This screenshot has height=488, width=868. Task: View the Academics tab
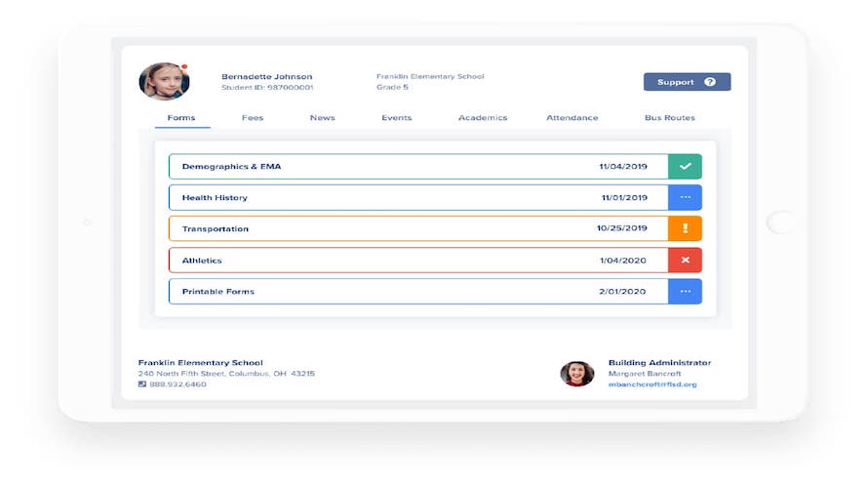pyautogui.click(x=483, y=117)
